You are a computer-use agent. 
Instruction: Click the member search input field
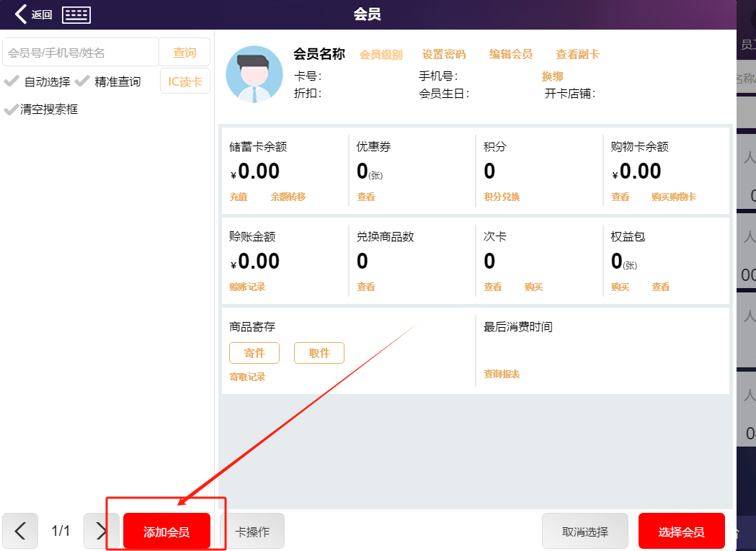coord(81,53)
